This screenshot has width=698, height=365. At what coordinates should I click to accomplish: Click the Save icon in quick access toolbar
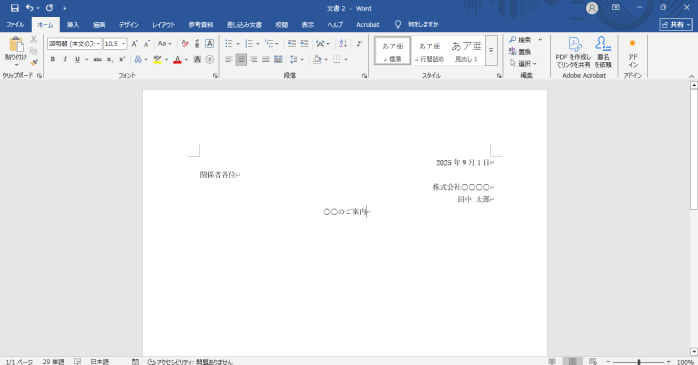[x=15, y=8]
